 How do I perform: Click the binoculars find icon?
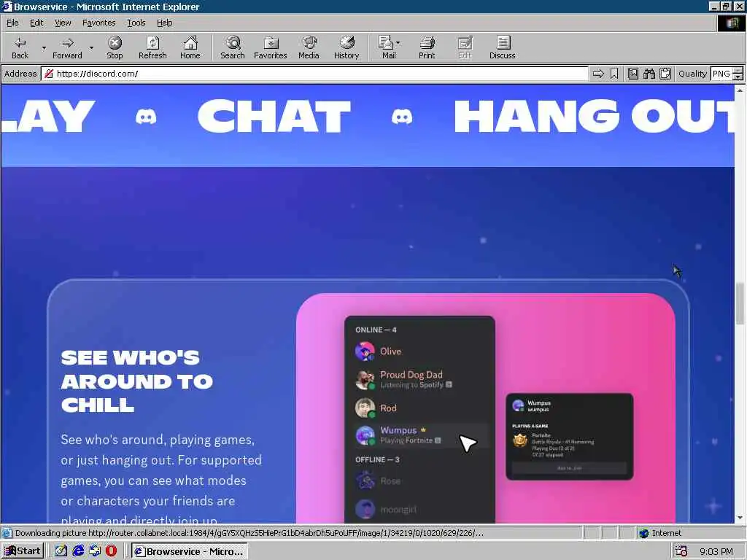(x=649, y=74)
